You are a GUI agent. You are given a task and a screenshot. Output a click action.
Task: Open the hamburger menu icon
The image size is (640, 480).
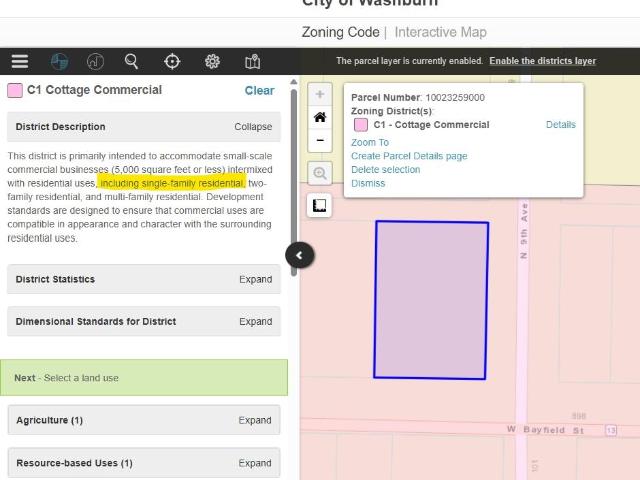[x=20, y=62]
